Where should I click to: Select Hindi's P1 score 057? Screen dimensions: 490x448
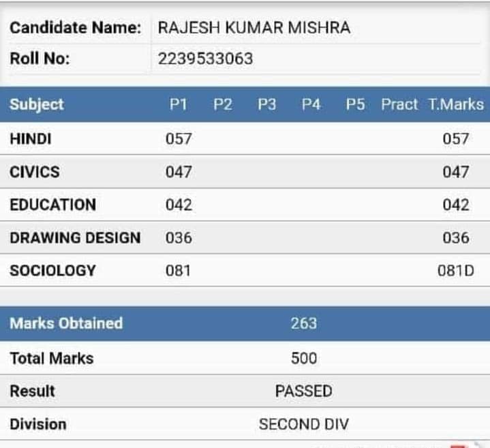pyautogui.click(x=179, y=138)
